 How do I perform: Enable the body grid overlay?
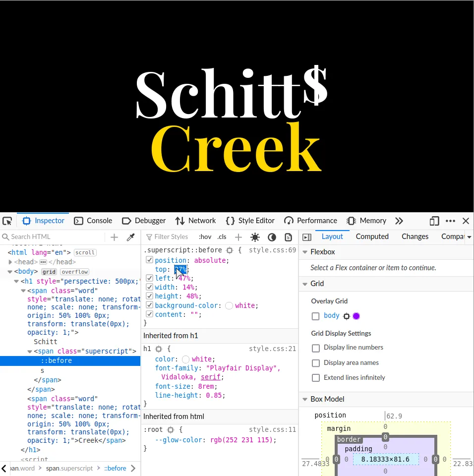pyautogui.click(x=315, y=315)
